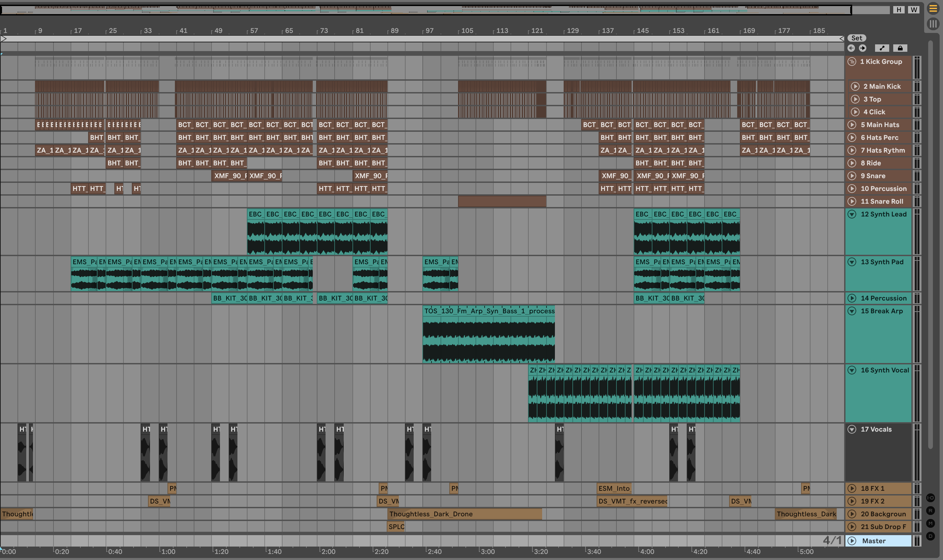Image resolution: width=943 pixels, height=560 pixels.
Task: Click the Set locator button
Action: point(857,38)
